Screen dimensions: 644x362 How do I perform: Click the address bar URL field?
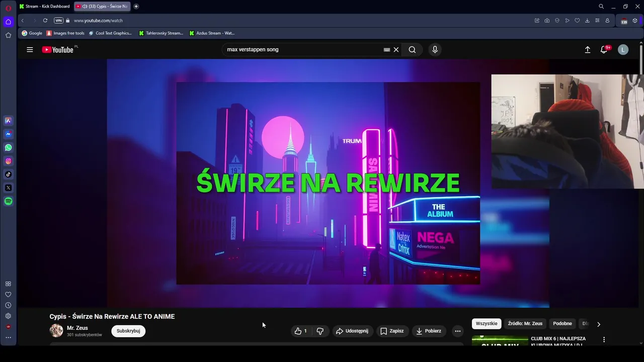(x=302, y=21)
